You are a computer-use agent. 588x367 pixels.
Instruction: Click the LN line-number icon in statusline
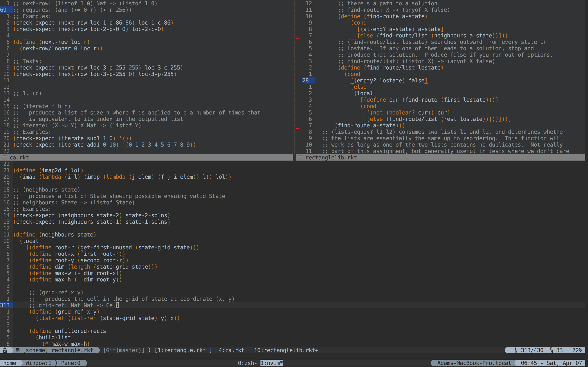point(516,350)
